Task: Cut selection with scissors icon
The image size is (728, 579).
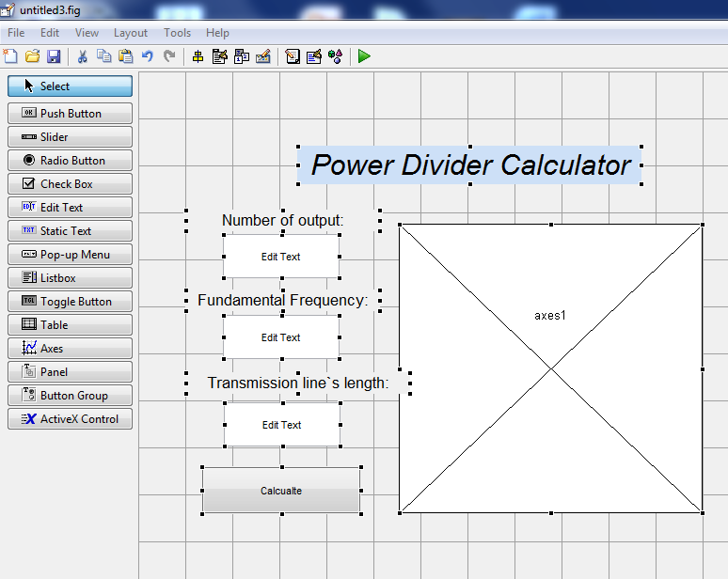Action: 82,56
